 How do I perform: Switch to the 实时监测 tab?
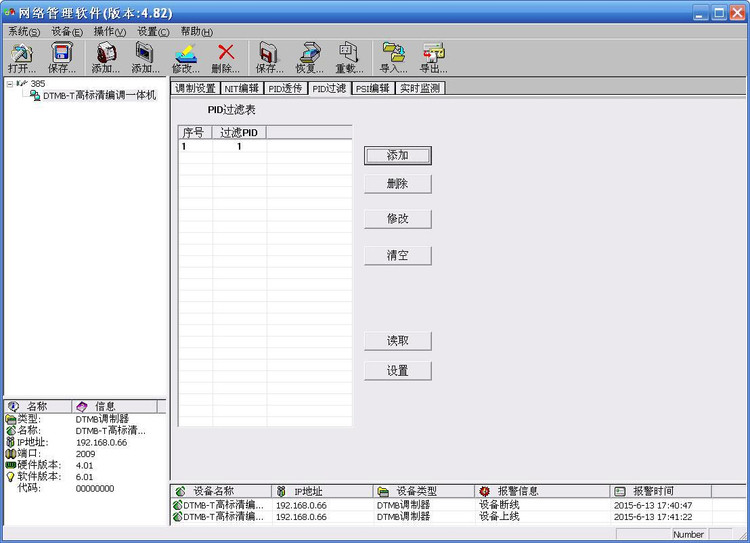coord(420,88)
